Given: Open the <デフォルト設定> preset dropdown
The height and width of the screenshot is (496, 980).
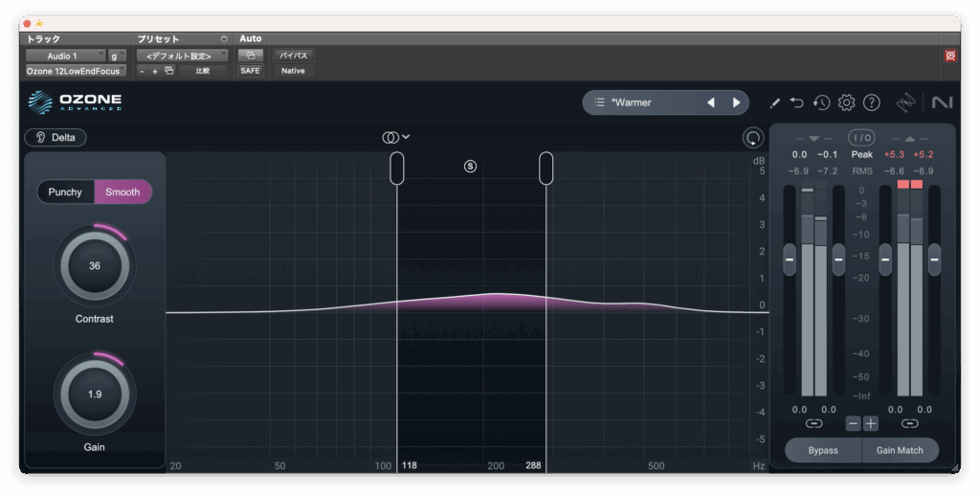Looking at the screenshot, I should click(181, 56).
